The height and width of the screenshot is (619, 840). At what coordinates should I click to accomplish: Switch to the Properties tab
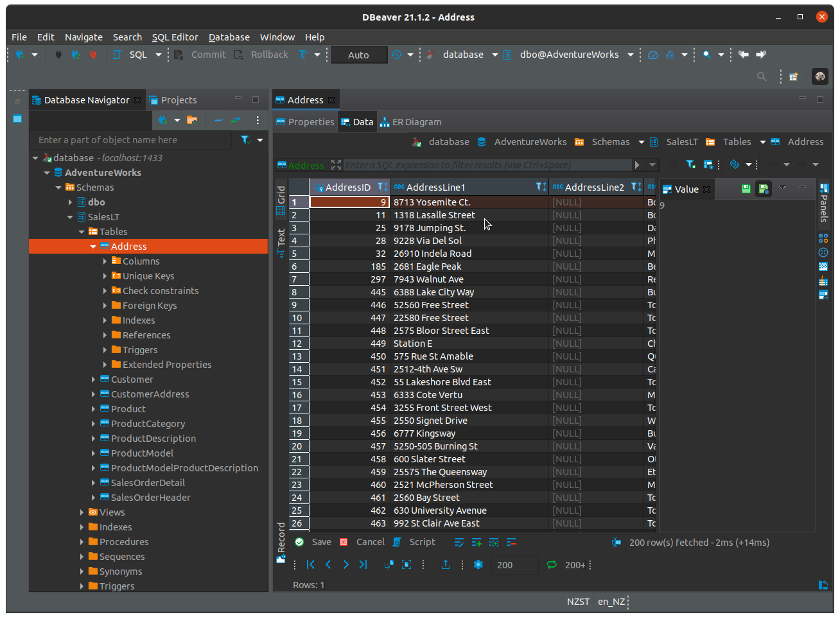(305, 122)
